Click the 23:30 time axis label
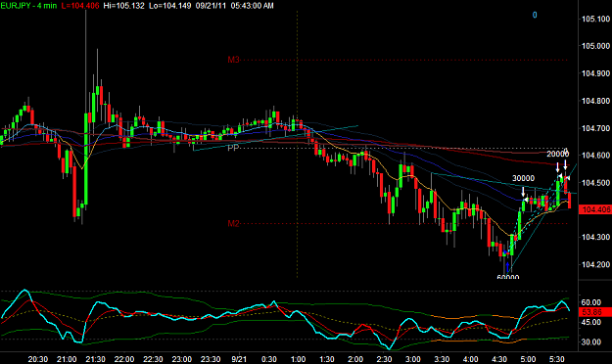612x364 pixels. click(211, 359)
